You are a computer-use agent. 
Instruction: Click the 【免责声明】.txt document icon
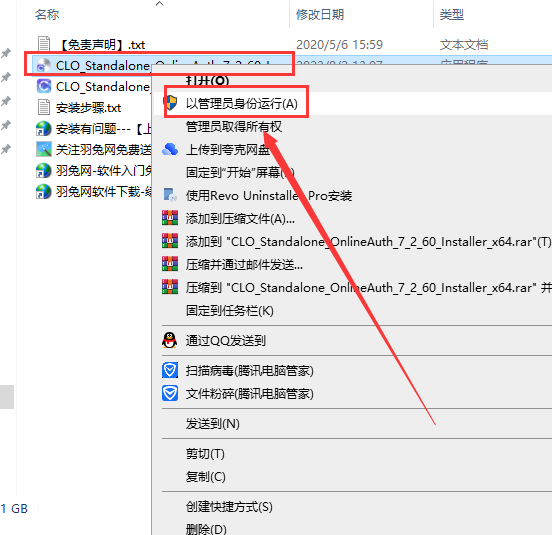44,44
